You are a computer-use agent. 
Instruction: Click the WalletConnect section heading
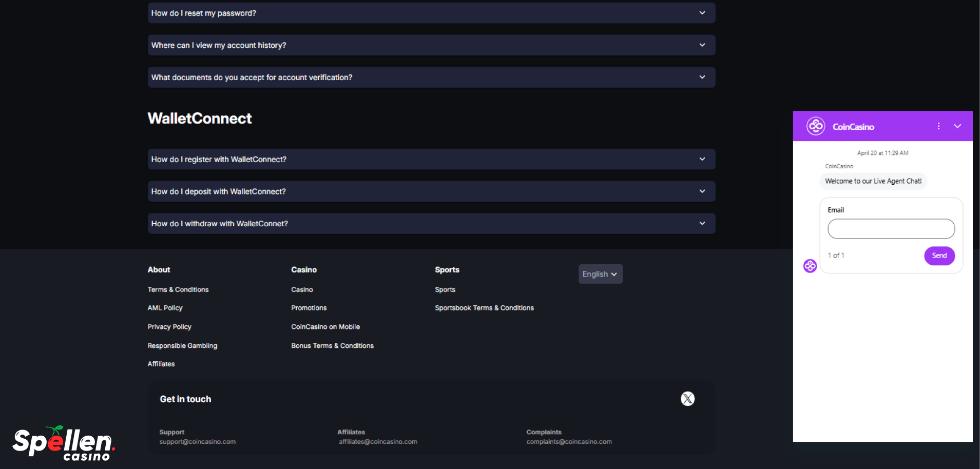click(x=200, y=119)
